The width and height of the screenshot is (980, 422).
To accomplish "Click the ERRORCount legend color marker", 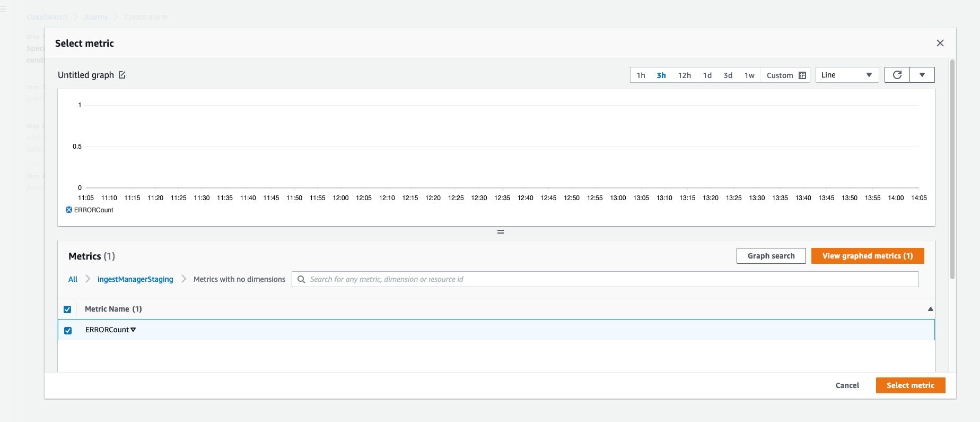I will pyautogui.click(x=69, y=210).
